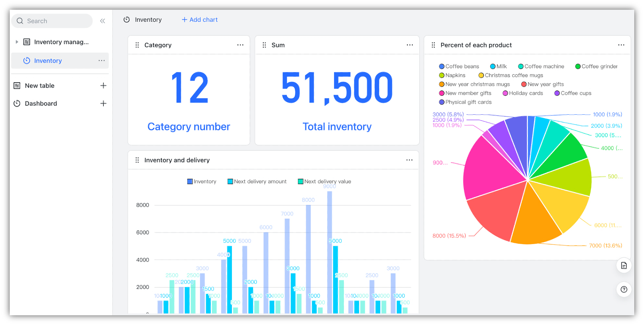Click the New table grid icon
644x325 pixels.
[17, 85]
